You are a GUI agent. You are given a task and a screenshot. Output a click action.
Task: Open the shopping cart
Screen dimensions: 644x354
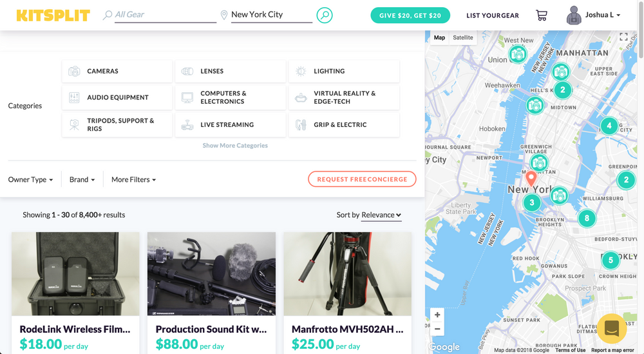tap(542, 15)
